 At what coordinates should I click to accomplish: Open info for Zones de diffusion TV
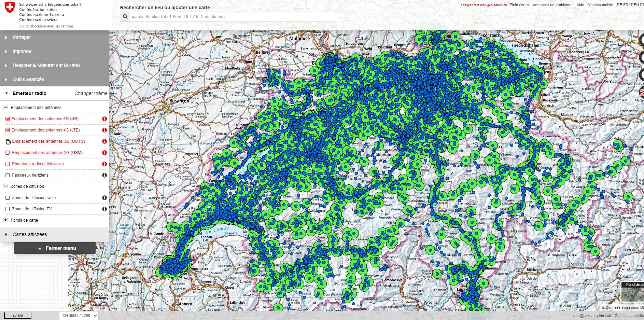(105, 209)
